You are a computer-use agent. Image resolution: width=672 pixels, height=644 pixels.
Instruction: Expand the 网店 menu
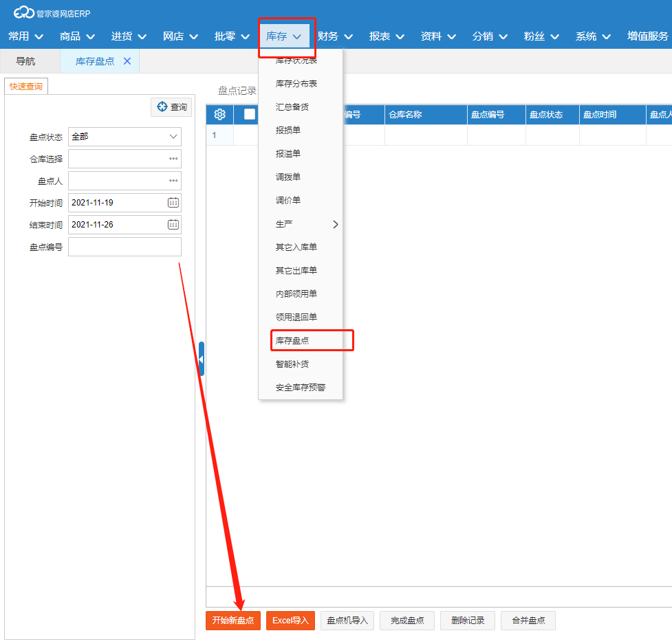click(180, 36)
